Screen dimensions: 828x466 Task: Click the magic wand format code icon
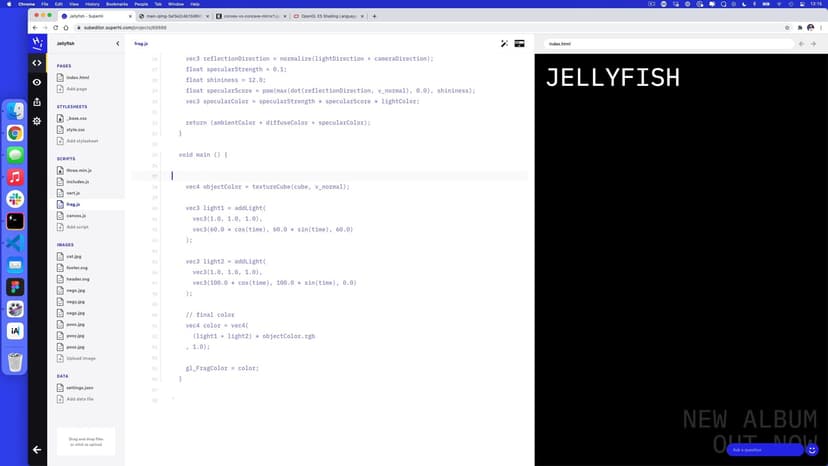pos(504,44)
